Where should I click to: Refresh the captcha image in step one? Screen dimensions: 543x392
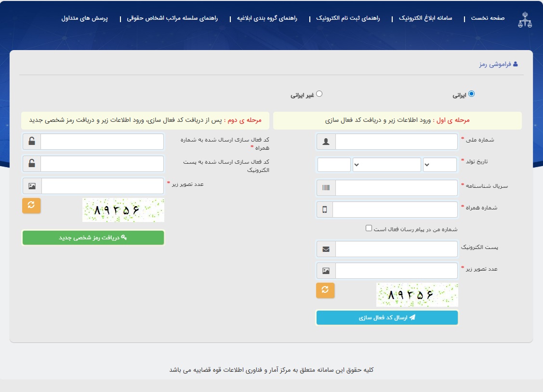point(325,290)
